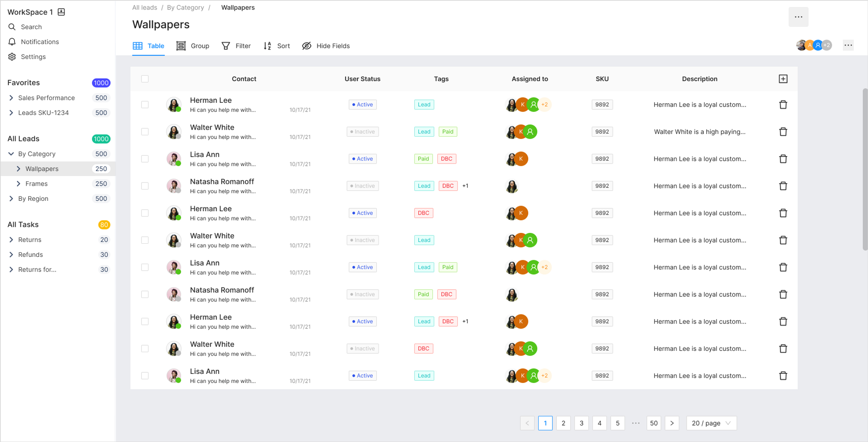868x442 pixels.
Task: Go to page 2
Action: point(563,423)
